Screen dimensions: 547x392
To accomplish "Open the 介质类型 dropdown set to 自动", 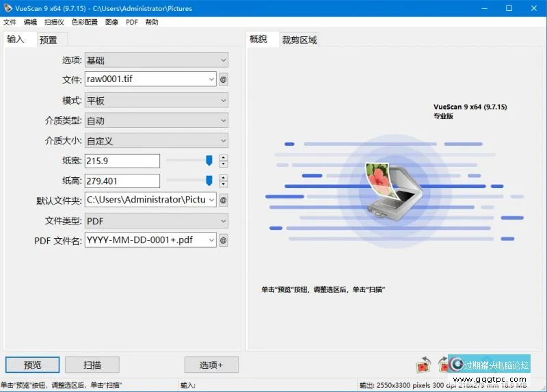I will [x=157, y=120].
